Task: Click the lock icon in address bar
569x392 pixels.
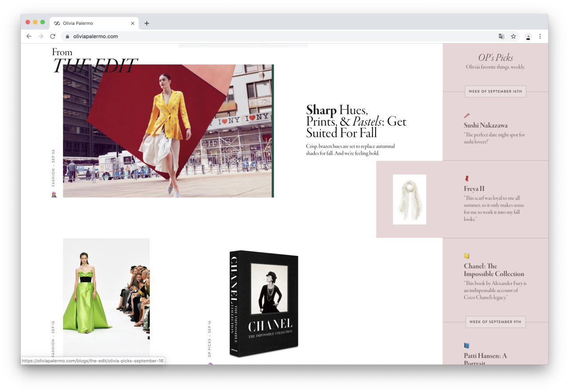Action: (x=68, y=36)
